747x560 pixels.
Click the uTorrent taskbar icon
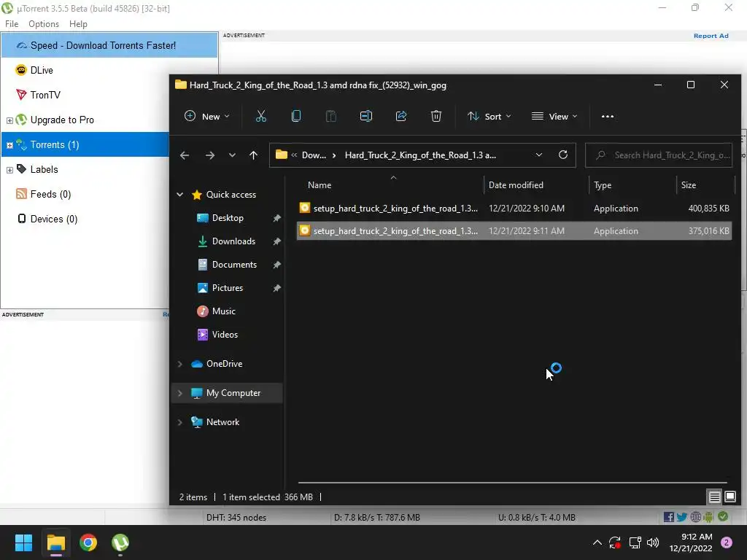[120, 542]
